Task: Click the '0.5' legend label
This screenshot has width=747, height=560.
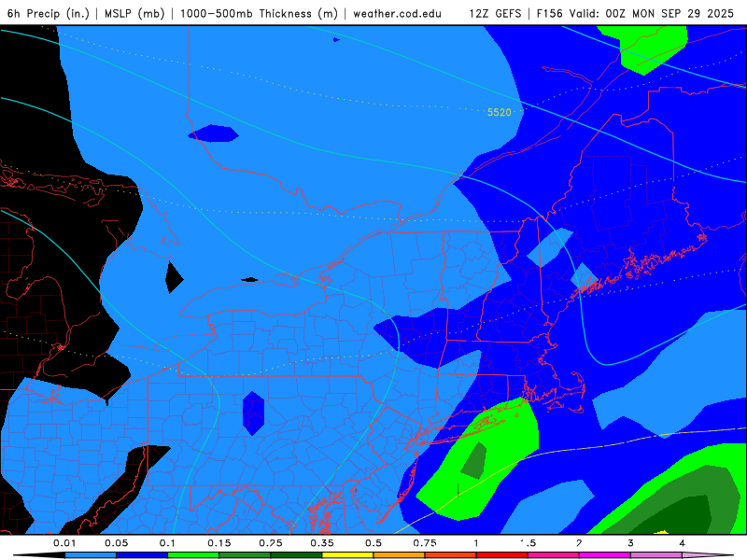Action: click(x=373, y=543)
